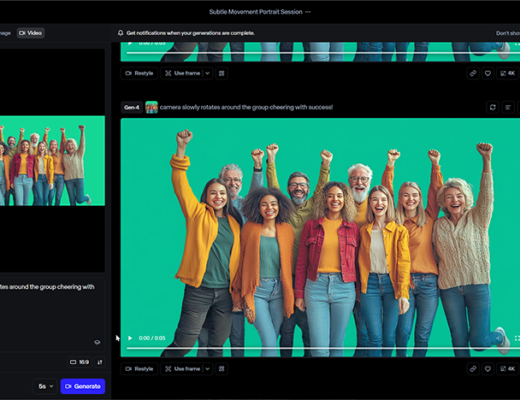Open the options menu beside the session title
Screen dimensions: 520x400
pos(308,12)
